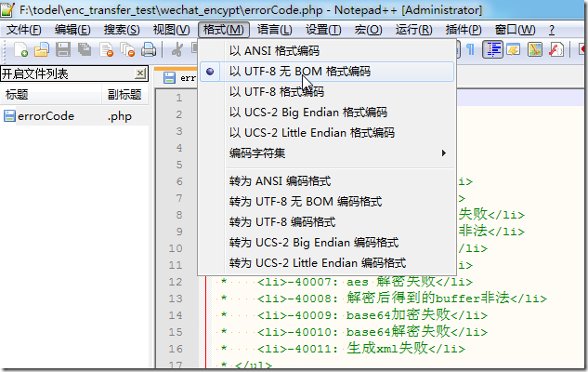Open the 搜索(S) menu
This screenshot has height=372, width=588.
(122, 30)
